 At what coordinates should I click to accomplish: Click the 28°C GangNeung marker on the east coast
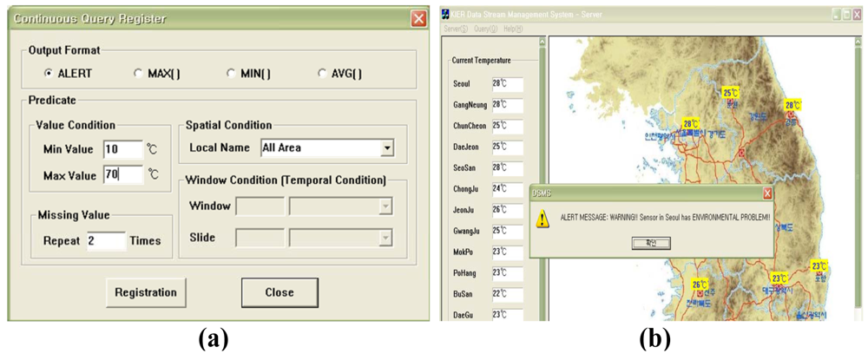pos(792,105)
